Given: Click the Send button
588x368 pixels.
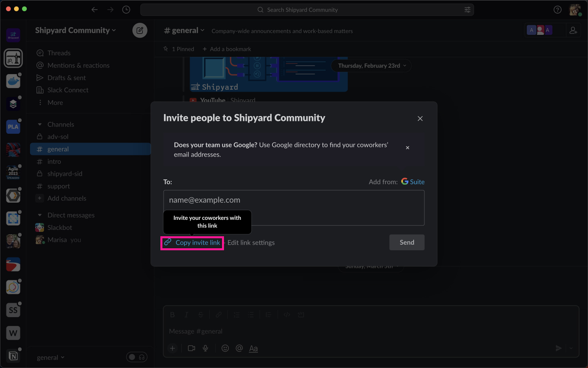Looking at the screenshot, I should 407,242.
